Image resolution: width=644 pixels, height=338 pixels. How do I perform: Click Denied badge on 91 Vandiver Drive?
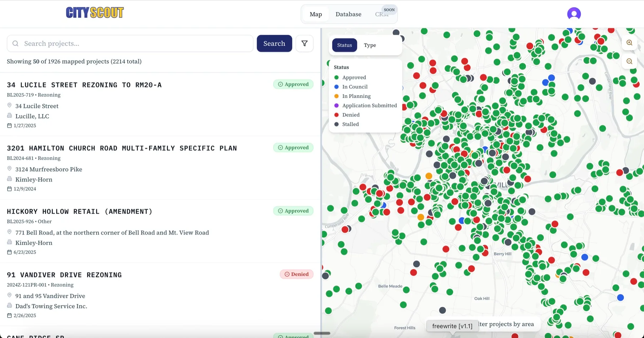pos(297,274)
